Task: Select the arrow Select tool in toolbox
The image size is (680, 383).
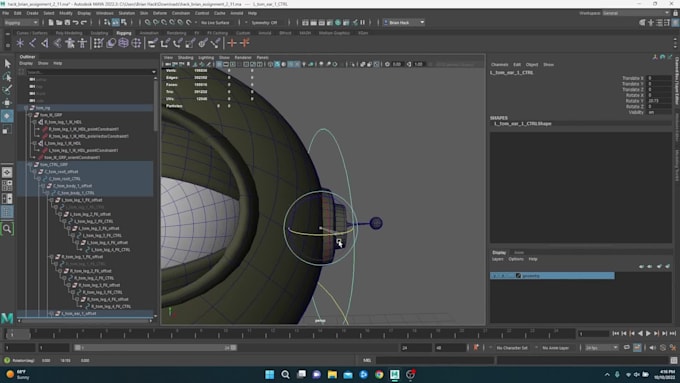Action: [x=7, y=64]
